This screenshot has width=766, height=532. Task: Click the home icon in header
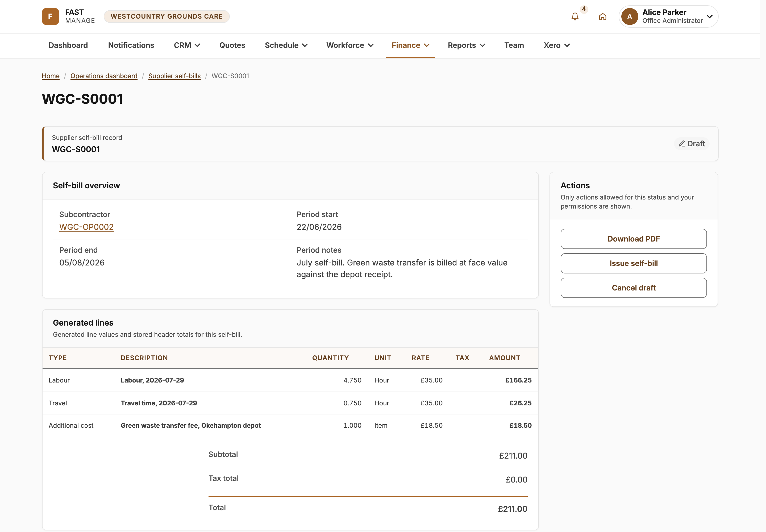click(x=602, y=16)
